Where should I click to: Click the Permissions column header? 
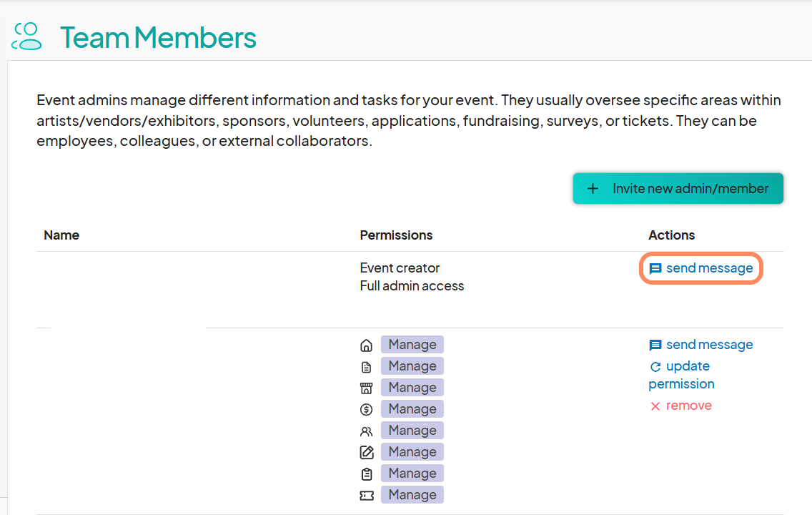(396, 235)
